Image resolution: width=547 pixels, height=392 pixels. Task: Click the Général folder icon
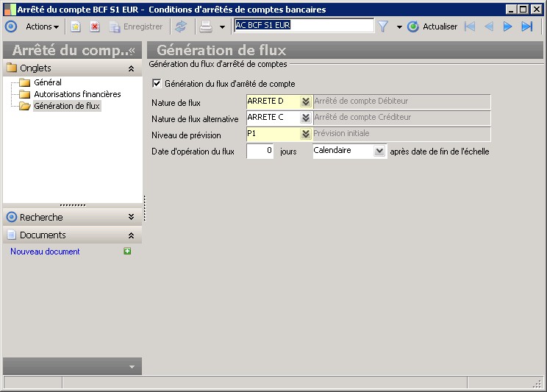[x=24, y=82]
